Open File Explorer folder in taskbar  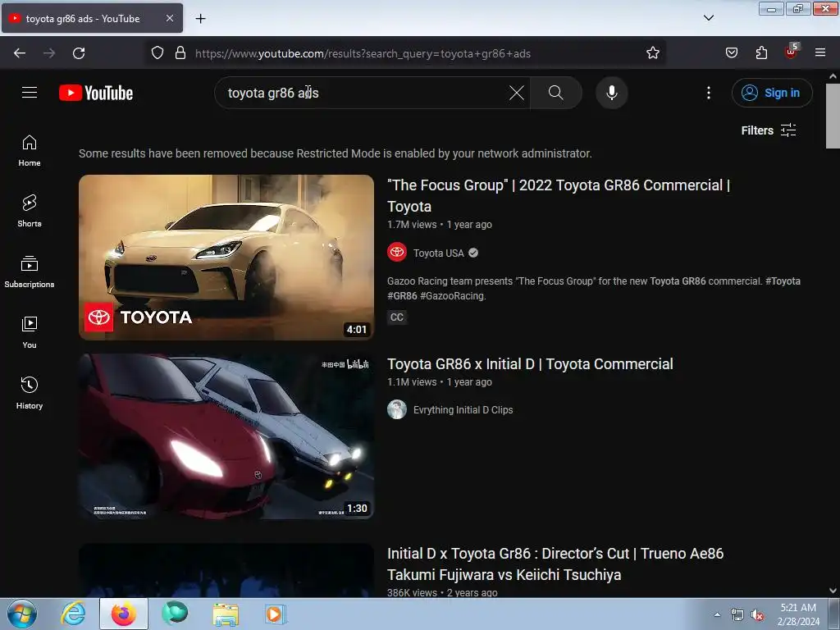point(226,614)
